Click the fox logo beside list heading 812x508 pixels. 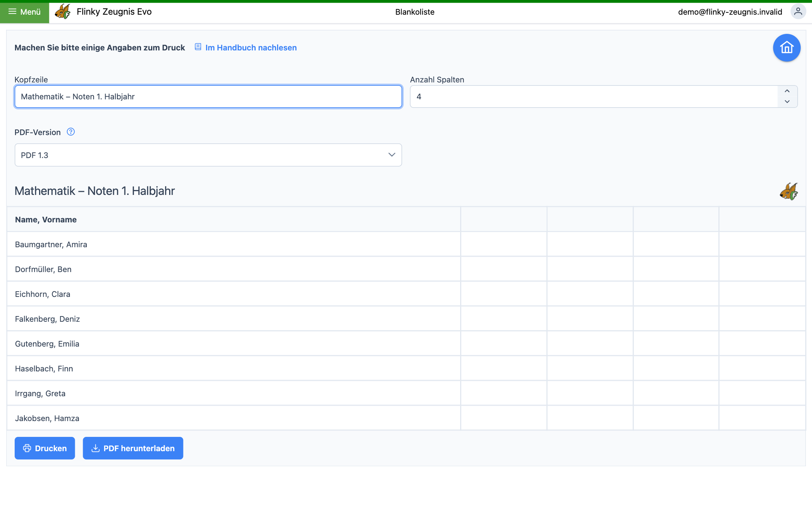[788, 191]
